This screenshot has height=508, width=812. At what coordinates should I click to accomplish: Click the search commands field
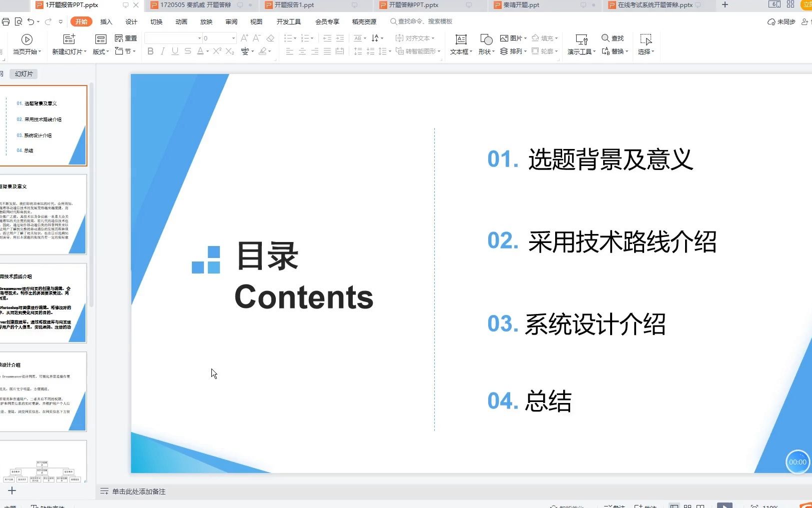click(x=421, y=21)
